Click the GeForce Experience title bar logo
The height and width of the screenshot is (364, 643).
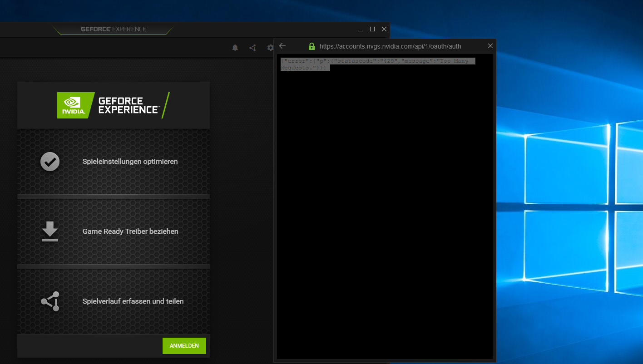(114, 30)
